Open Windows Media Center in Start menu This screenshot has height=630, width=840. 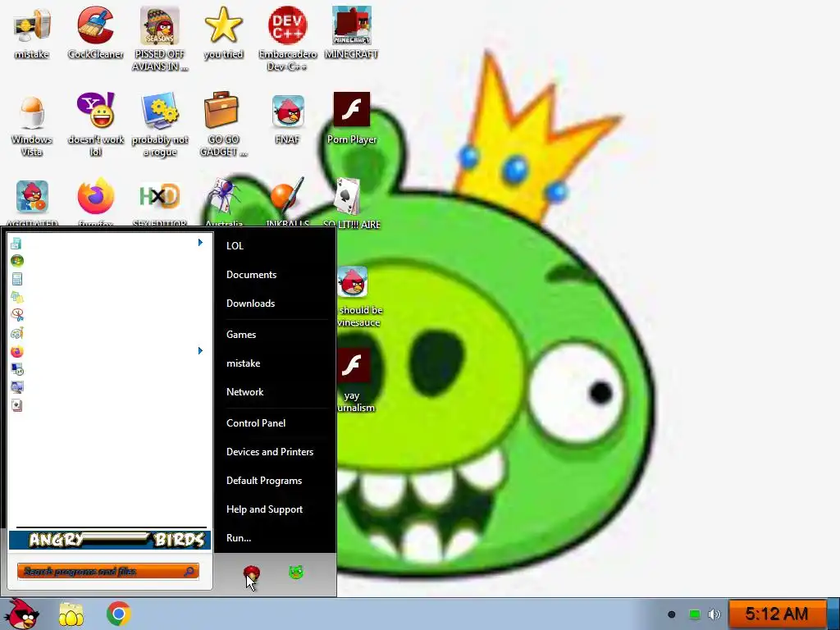[x=17, y=261]
